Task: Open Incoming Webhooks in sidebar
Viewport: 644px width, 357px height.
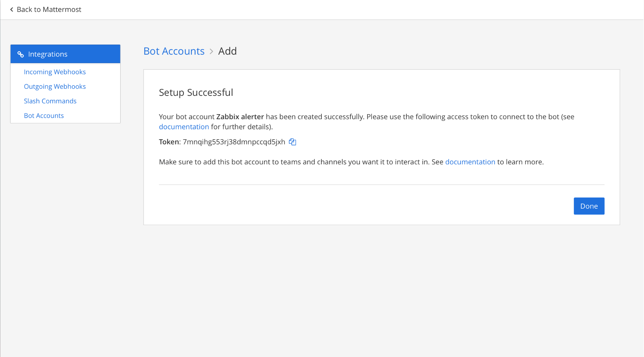Action: pyautogui.click(x=55, y=72)
